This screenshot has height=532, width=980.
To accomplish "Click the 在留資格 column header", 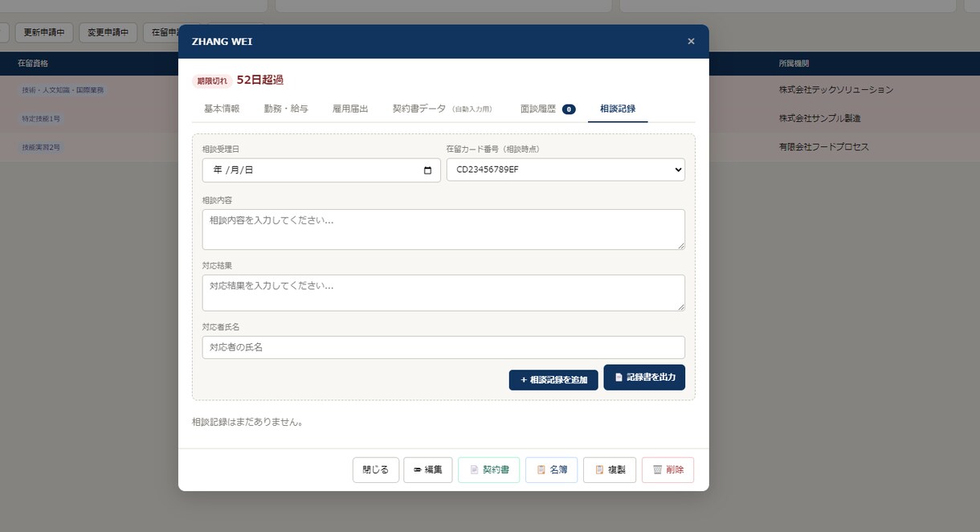I will click(33, 63).
